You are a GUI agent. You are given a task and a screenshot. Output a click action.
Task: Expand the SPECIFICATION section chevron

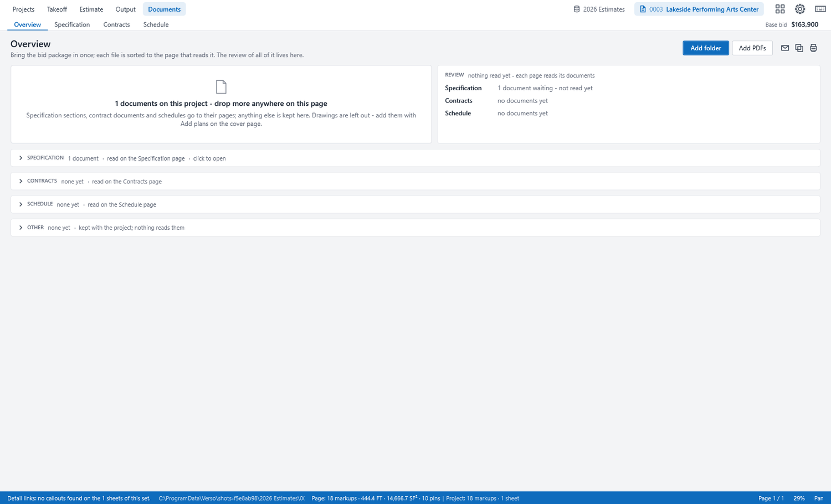[20, 158]
